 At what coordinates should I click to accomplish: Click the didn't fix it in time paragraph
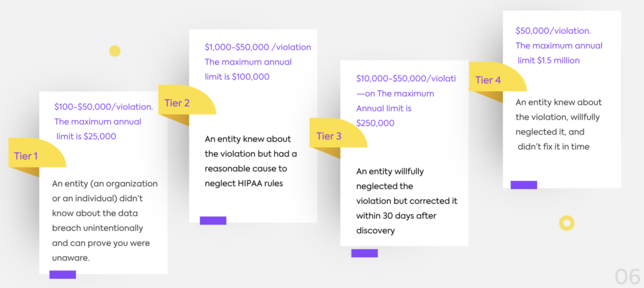click(x=558, y=124)
